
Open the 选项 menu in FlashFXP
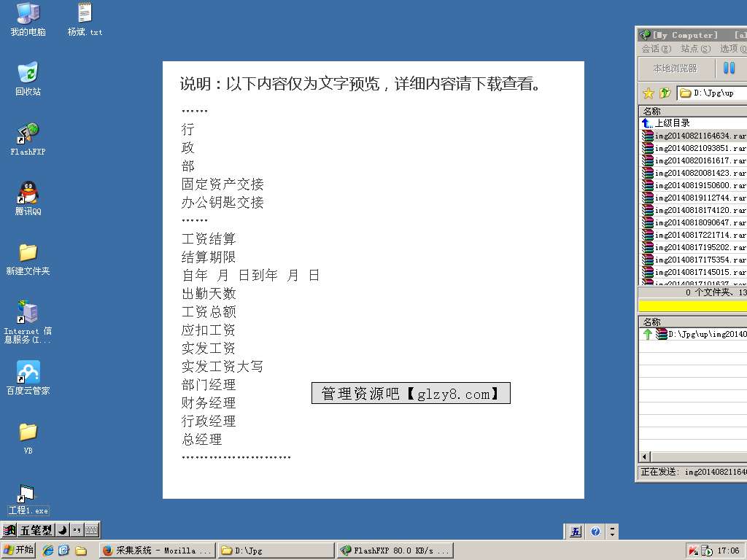[733, 49]
